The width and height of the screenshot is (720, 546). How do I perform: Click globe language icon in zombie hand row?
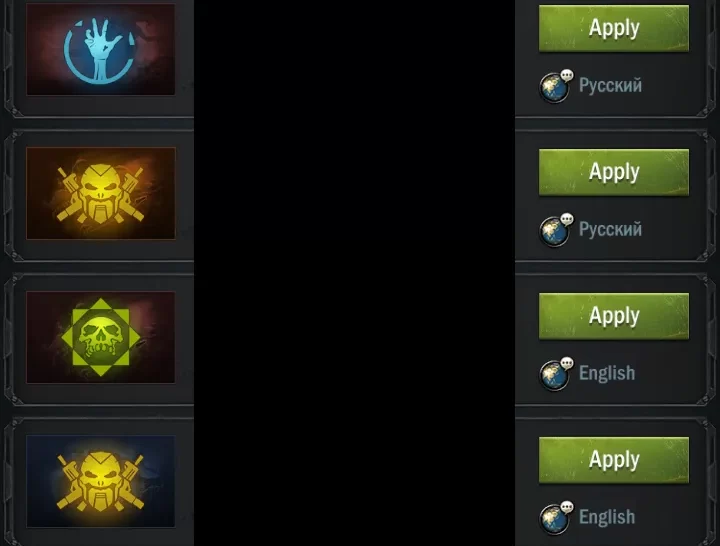556,86
